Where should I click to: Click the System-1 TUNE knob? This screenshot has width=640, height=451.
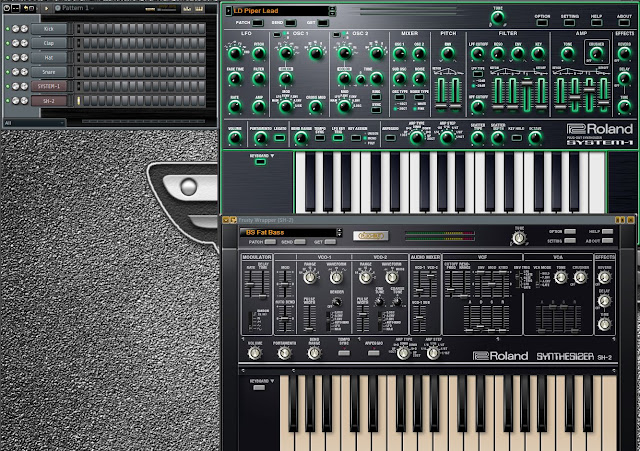coord(497,18)
